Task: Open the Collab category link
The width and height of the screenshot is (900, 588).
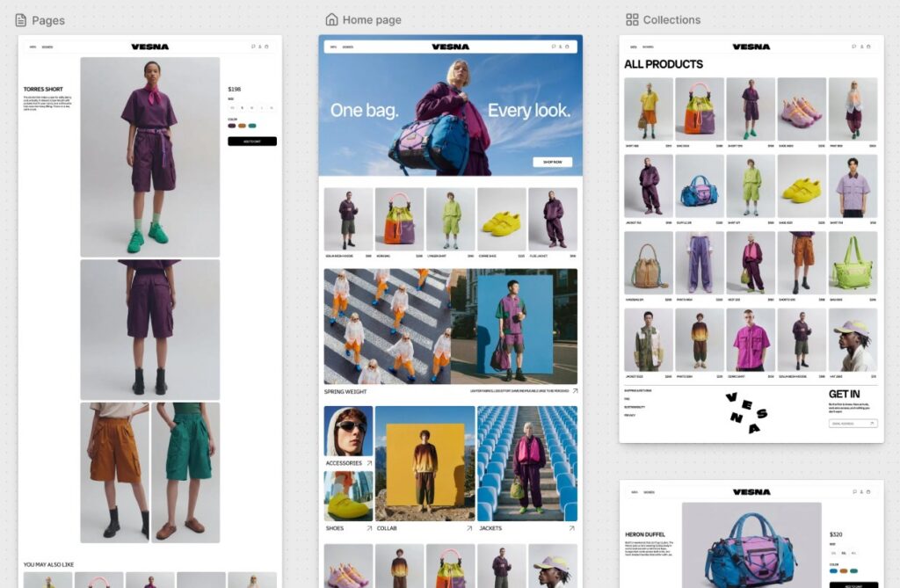Action: pos(387,528)
